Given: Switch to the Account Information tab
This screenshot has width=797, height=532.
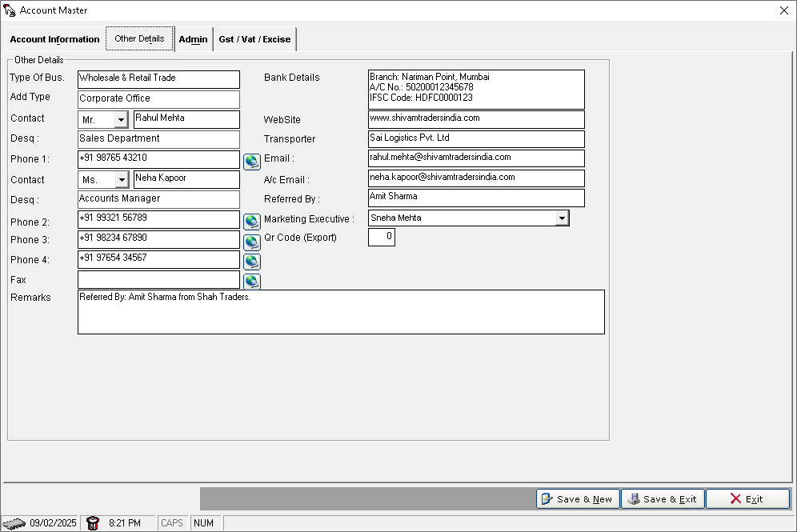Looking at the screenshot, I should [x=55, y=39].
